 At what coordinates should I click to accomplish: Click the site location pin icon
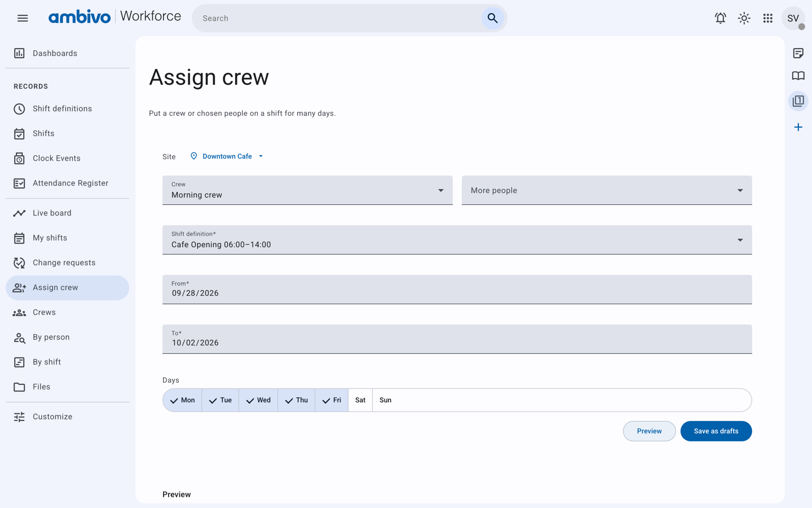coord(193,156)
